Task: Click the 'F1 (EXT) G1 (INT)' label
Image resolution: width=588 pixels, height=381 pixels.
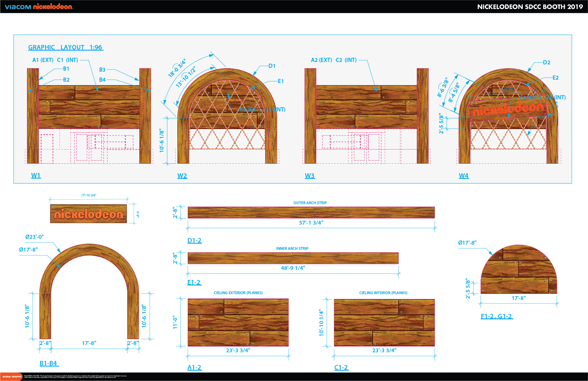Action: [x=263, y=109]
